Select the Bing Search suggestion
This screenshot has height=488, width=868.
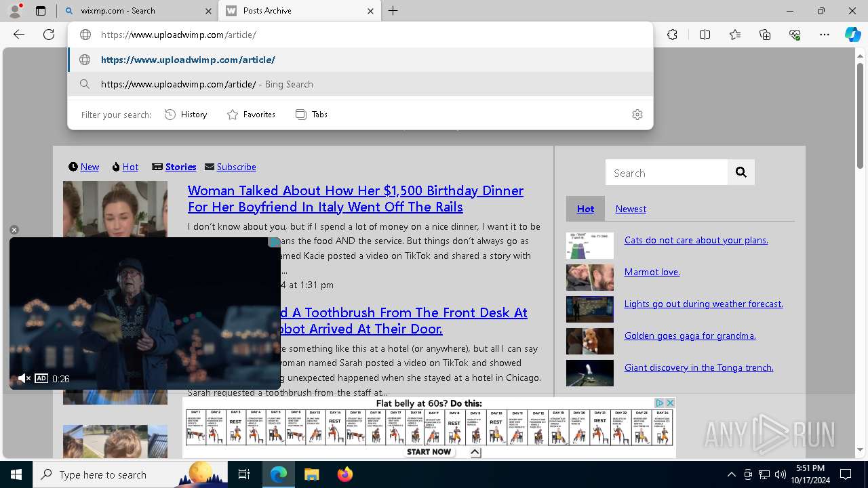360,84
